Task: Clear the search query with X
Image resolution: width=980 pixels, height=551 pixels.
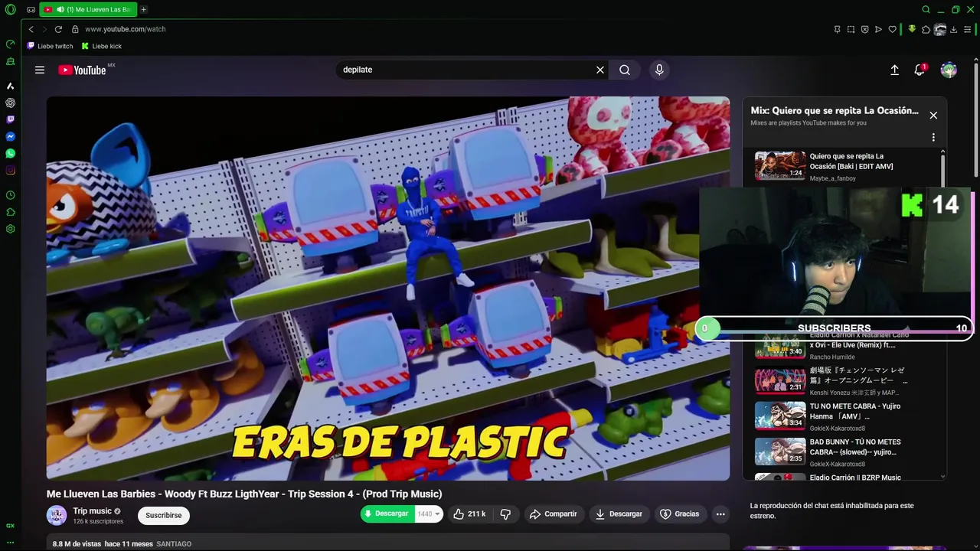Action: (600, 70)
